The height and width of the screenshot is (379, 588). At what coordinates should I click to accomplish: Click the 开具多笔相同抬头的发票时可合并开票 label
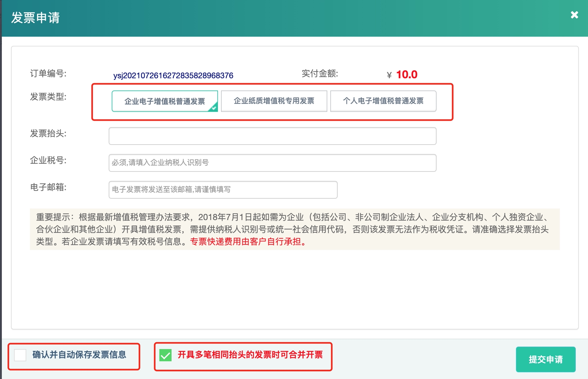pos(250,355)
